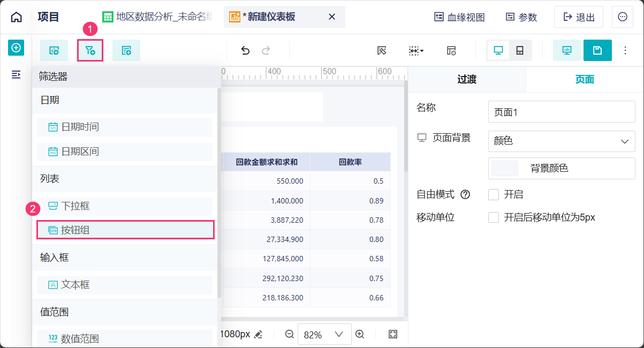Redo the last action
Image resolution: width=644 pixels, height=348 pixels.
tap(266, 50)
